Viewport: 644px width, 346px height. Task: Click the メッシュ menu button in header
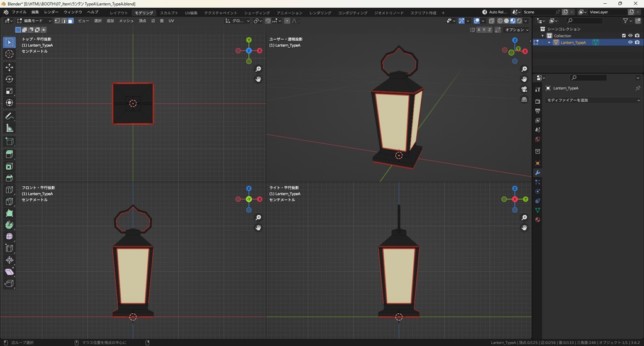(126, 21)
